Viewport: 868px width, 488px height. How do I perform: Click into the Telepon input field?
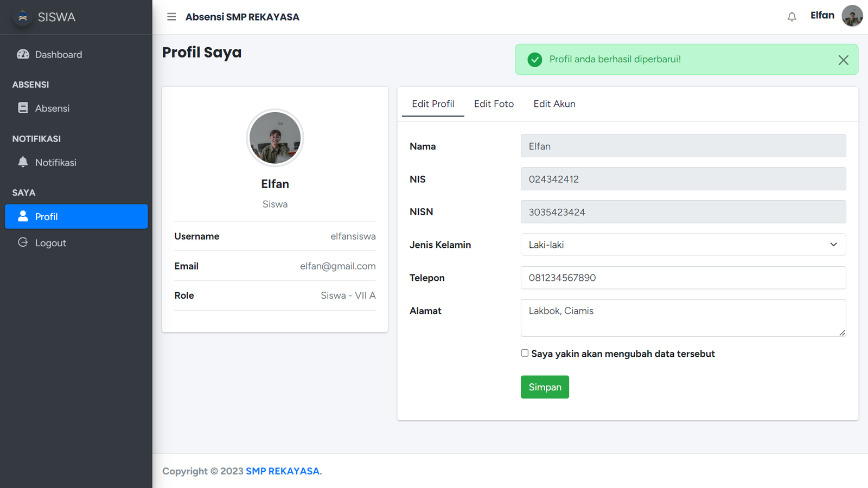(x=682, y=278)
